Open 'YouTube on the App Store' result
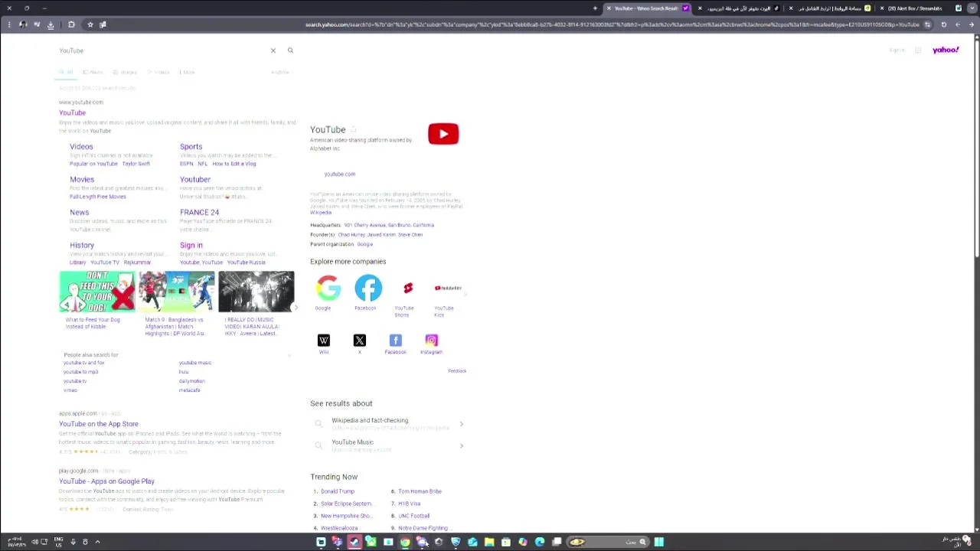The width and height of the screenshot is (980, 551). (x=99, y=424)
